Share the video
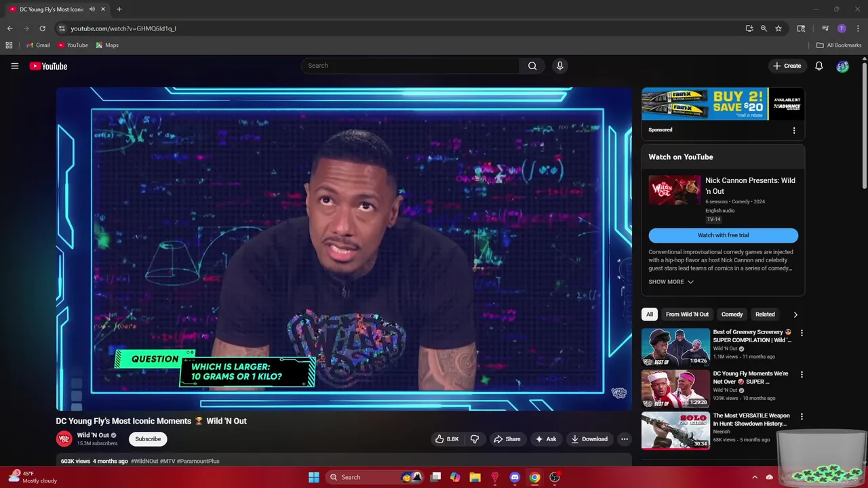 [507, 439]
